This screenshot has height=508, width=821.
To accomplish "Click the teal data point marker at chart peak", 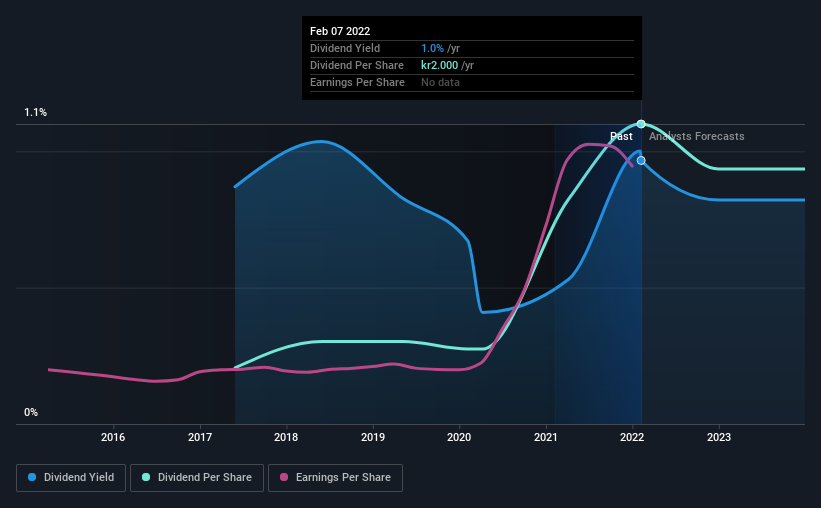I will pyautogui.click(x=641, y=124).
